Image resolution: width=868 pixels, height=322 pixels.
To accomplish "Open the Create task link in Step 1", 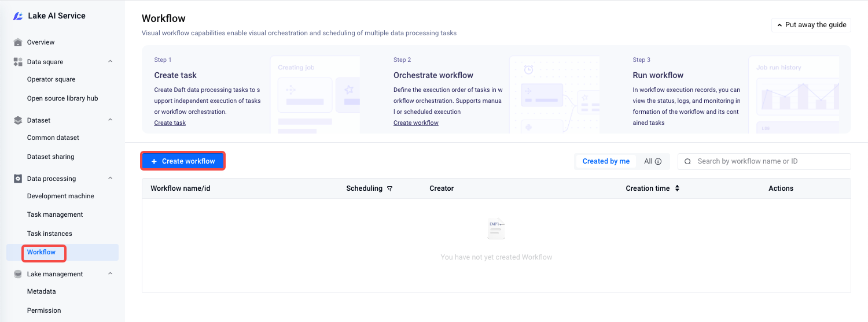I will point(170,123).
